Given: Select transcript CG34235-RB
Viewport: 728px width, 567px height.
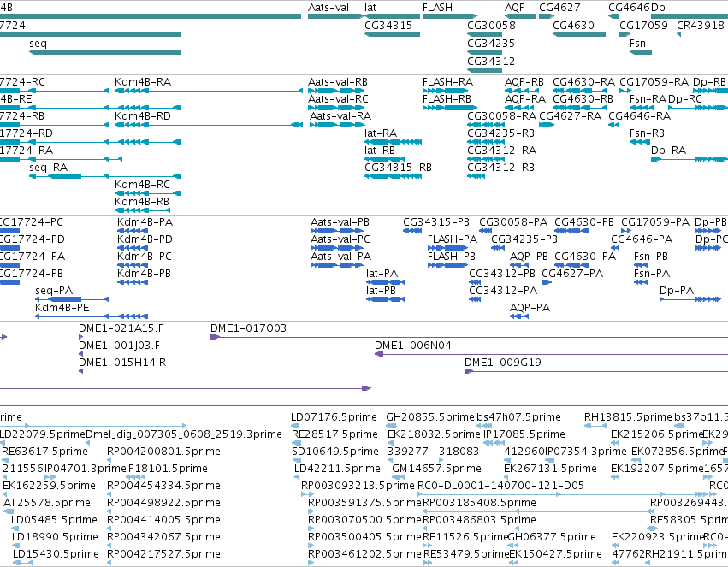Looking at the screenshot, I should point(486,142).
